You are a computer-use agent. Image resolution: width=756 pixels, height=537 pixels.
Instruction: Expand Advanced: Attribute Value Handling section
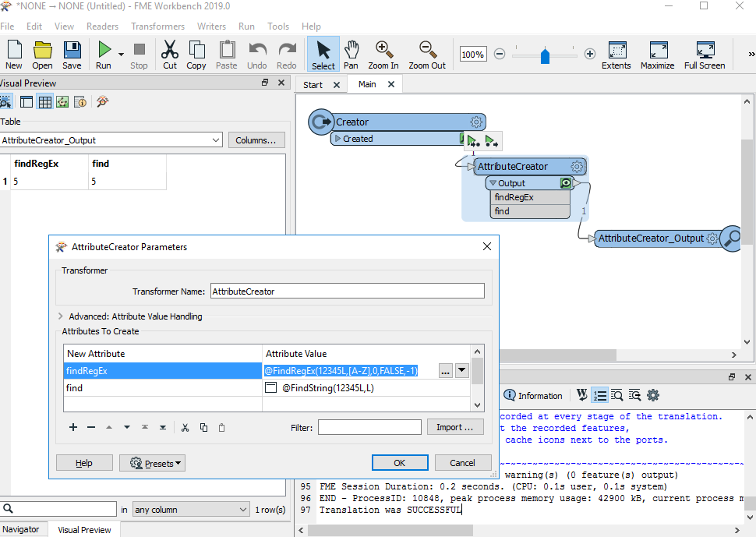tap(61, 316)
